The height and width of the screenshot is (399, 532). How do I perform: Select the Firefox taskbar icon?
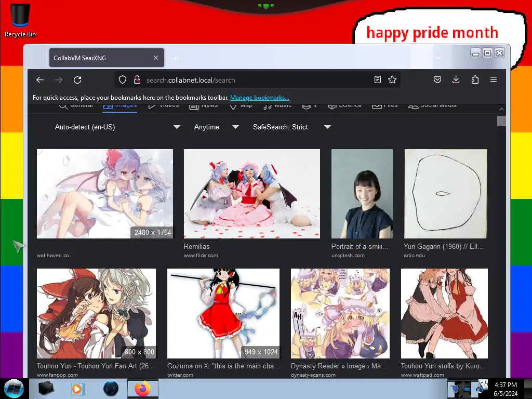click(x=143, y=389)
